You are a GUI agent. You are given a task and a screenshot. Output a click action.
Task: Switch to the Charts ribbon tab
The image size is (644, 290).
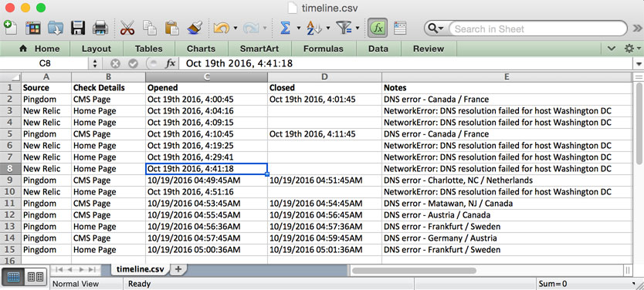pyautogui.click(x=201, y=49)
